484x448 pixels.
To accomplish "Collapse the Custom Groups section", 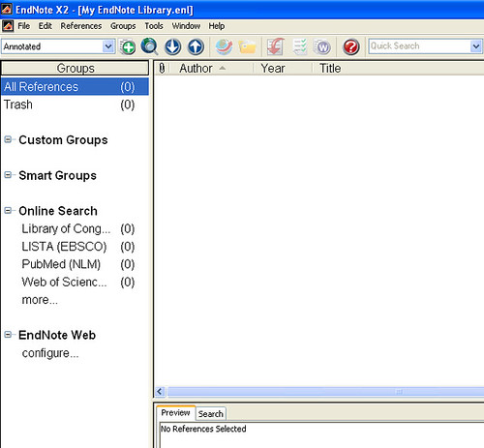I will tap(8, 139).
